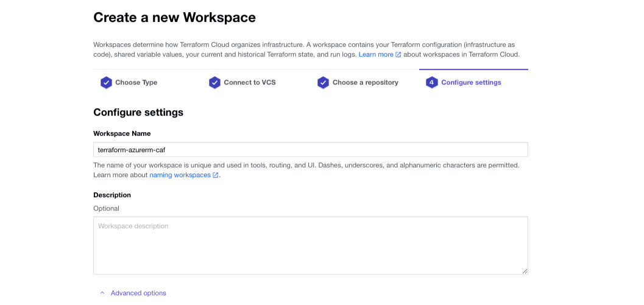Open the Choose a repository step
Image resolution: width=644 pixels, height=305 pixels.
[x=365, y=83]
